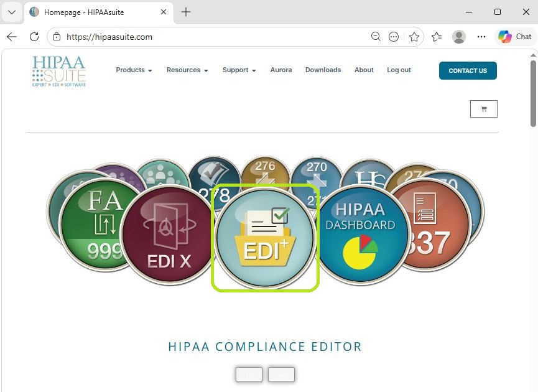This screenshot has width=538, height=392.
Task: Open favorites list
Action: [x=437, y=37]
